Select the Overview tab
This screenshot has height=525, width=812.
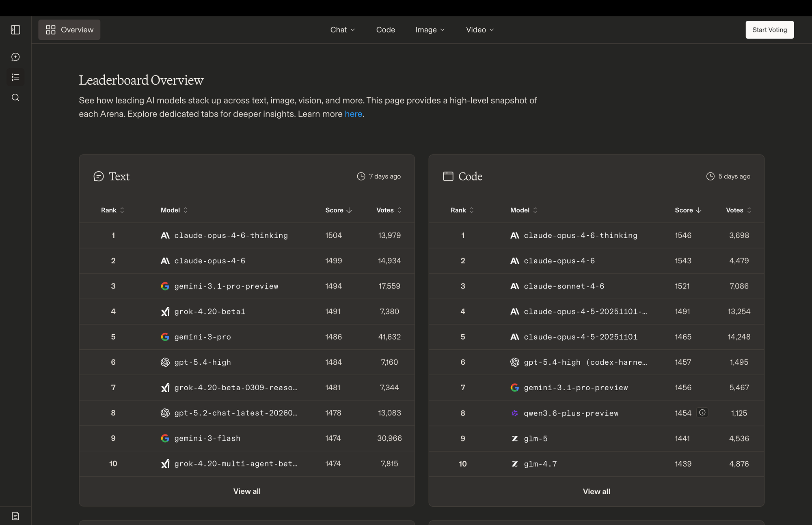pyautogui.click(x=69, y=30)
